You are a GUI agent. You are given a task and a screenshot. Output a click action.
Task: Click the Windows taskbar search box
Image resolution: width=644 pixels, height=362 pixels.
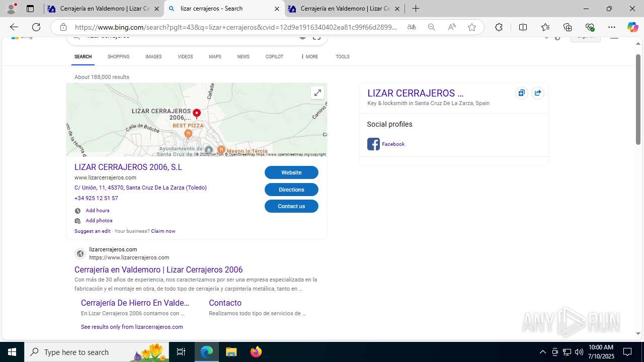pyautogui.click(x=97, y=352)
